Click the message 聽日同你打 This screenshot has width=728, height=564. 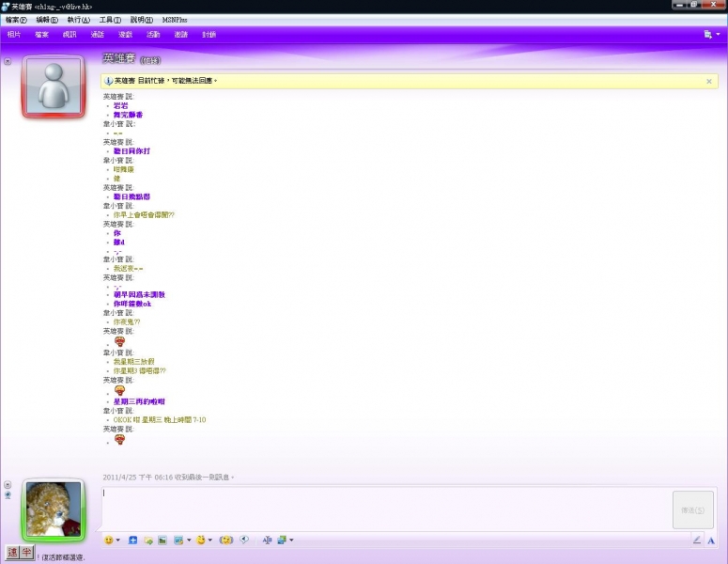tap(132, 151)
